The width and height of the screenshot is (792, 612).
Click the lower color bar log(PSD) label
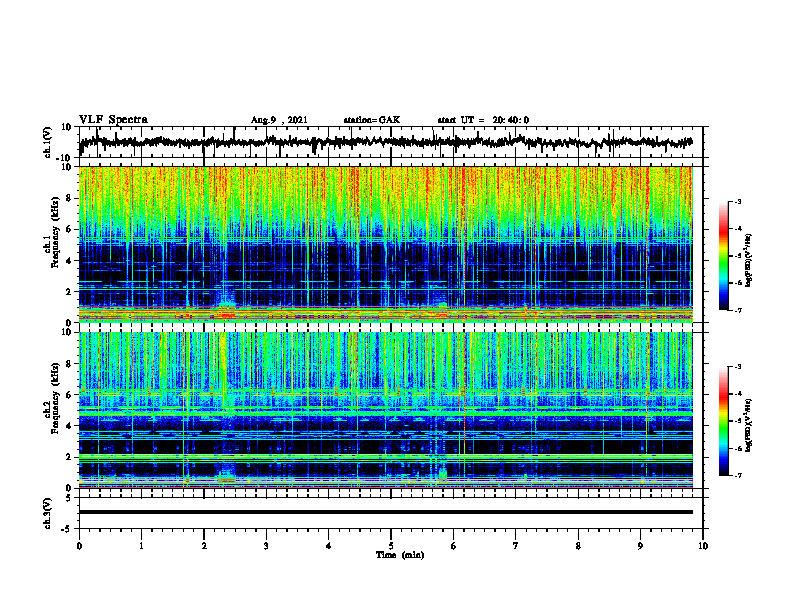point(749,425)
